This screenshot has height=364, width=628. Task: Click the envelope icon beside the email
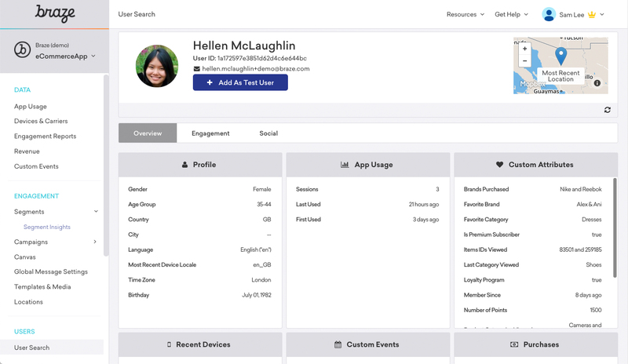tap(197, 69)
